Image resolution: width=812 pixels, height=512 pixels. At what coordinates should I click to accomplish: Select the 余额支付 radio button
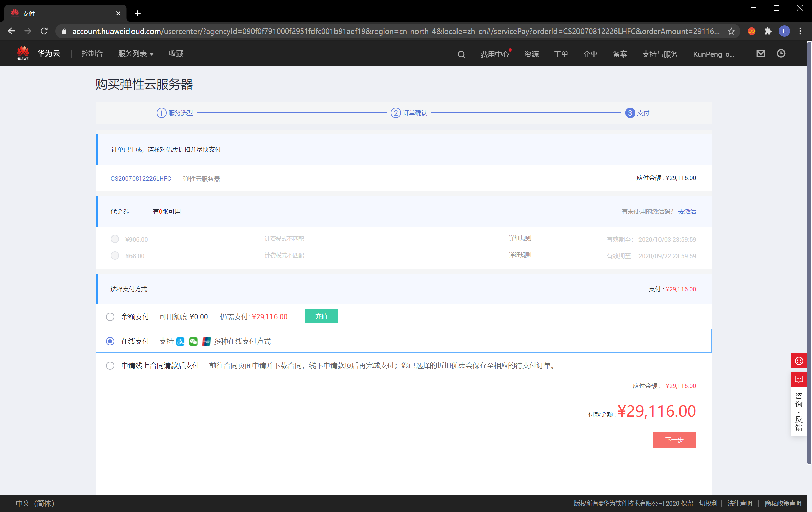[110, 316]
